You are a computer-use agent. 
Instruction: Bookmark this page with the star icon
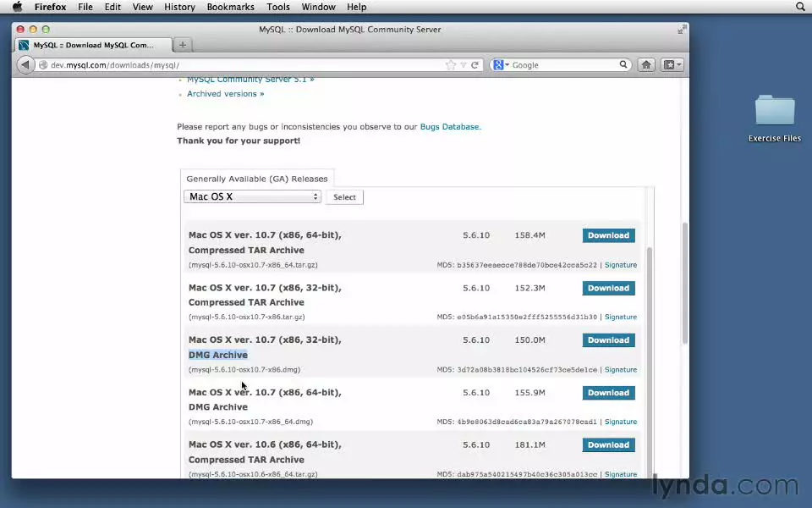451,65
